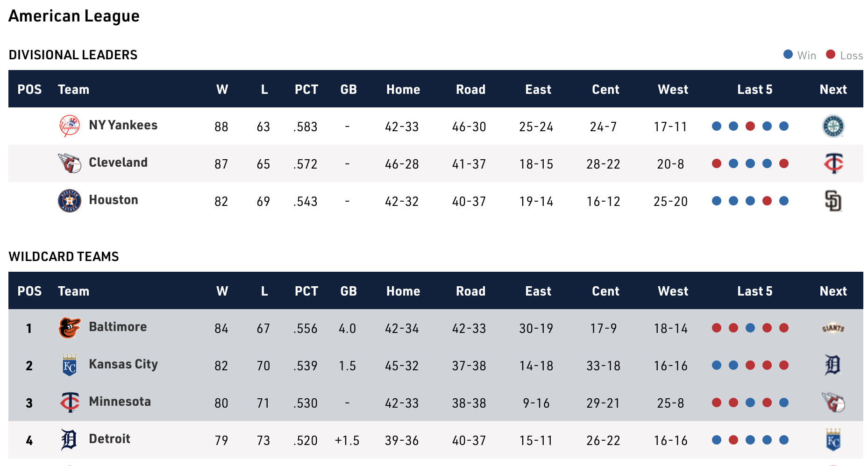Open Yankees' next opponent Mariners logo
The height and width of the screenshot is (466, 868).
(833, 126)
